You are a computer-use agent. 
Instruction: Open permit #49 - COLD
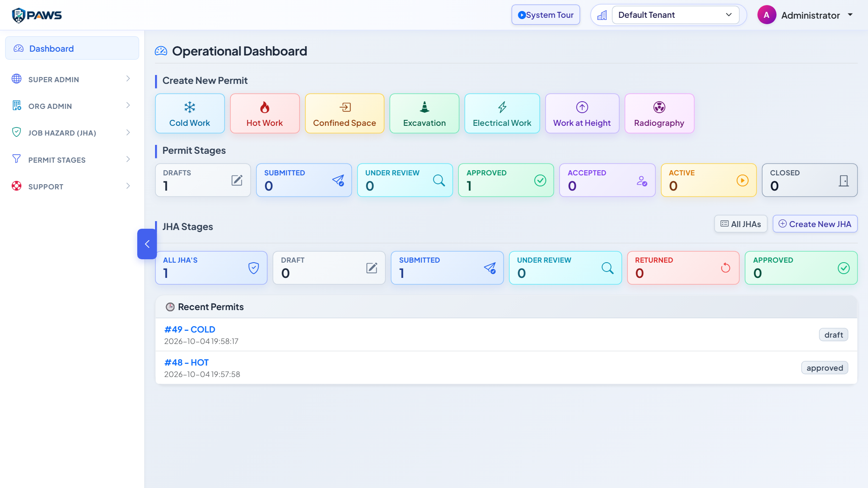(x=190, y=329)
